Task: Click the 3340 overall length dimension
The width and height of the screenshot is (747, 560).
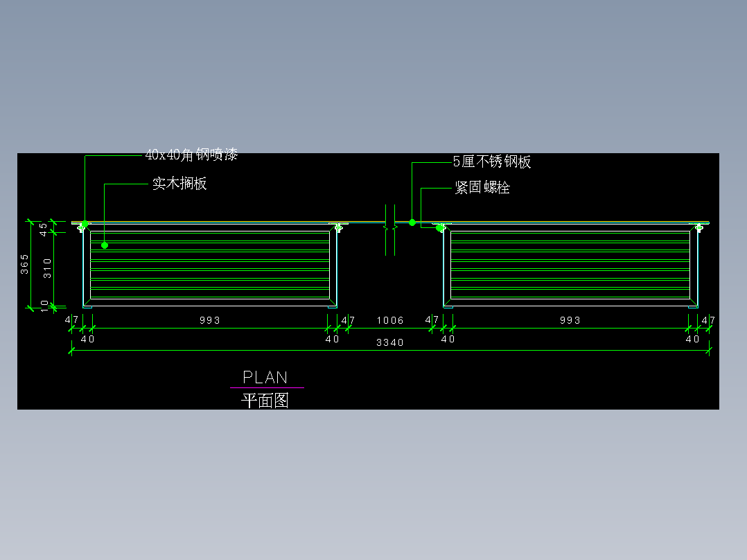Action: tap(389, 342)
